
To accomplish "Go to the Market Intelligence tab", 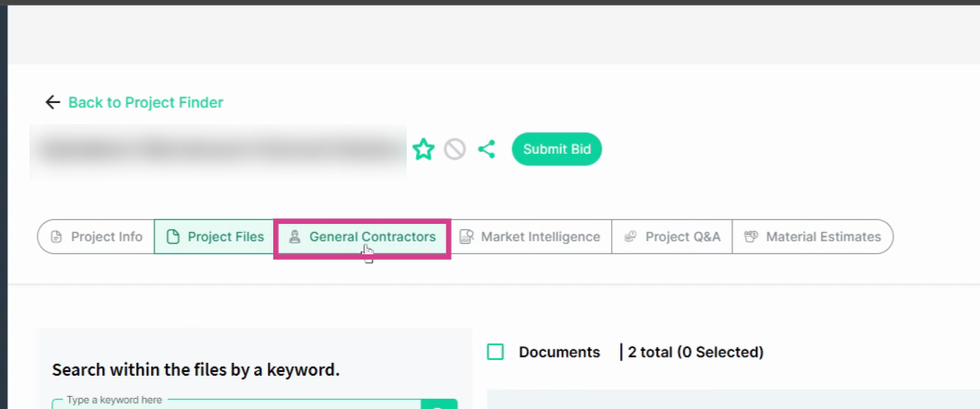I will coord(531,237).
